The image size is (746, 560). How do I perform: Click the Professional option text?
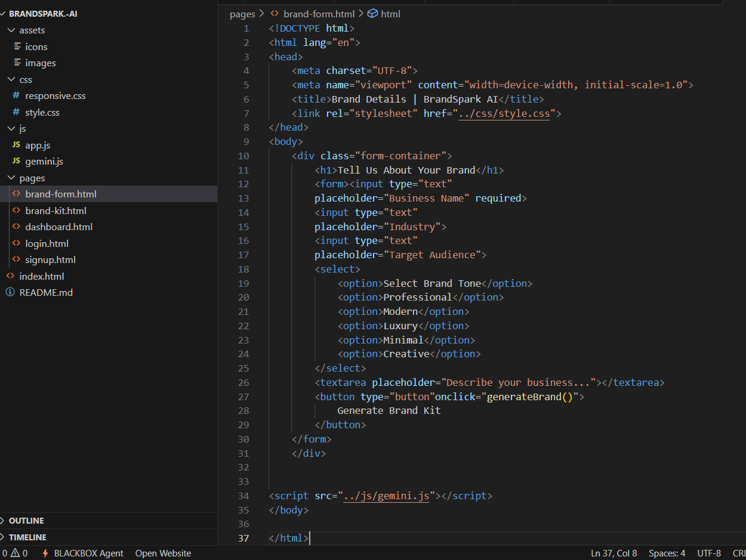tap(418, 297)
